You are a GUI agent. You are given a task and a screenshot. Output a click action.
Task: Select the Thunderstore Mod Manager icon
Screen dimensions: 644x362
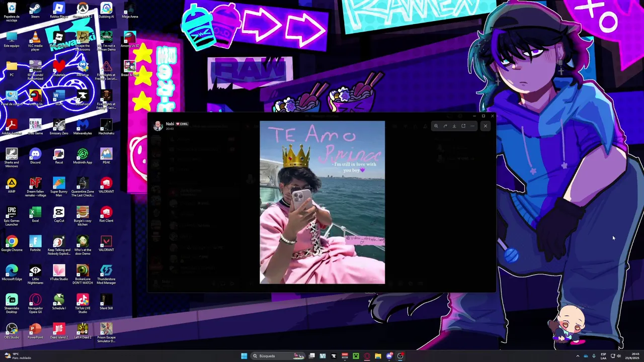tap(106, 275)
